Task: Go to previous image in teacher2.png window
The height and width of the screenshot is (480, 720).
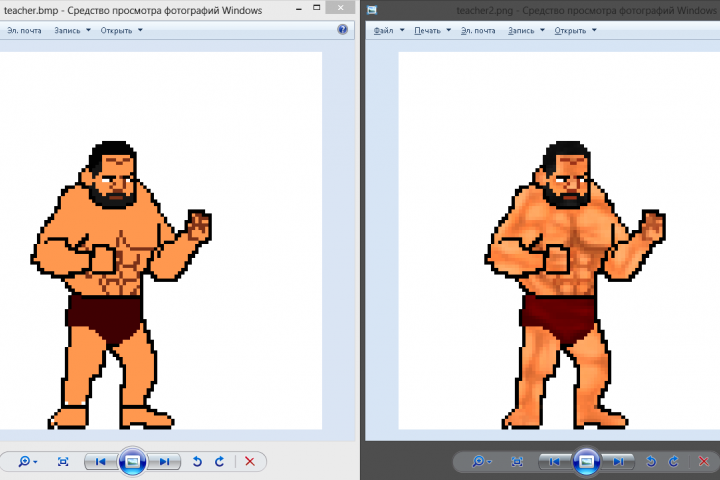Action: coord(554,462)
